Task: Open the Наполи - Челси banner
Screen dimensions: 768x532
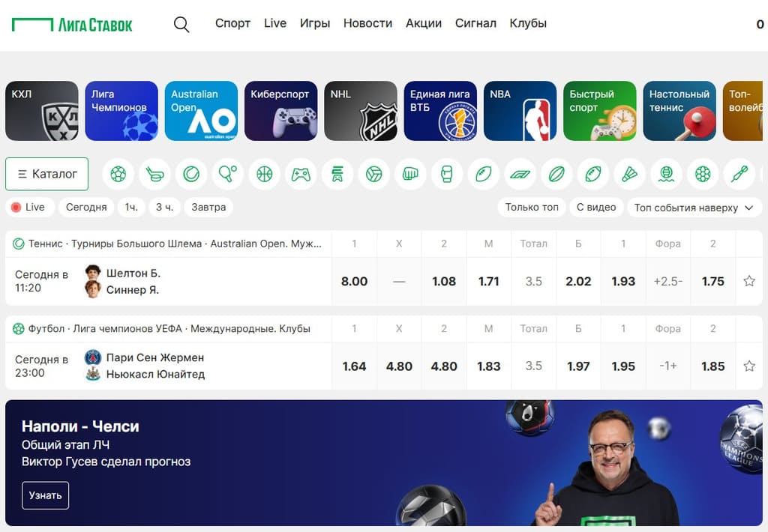Action: (x=384, y=463)
